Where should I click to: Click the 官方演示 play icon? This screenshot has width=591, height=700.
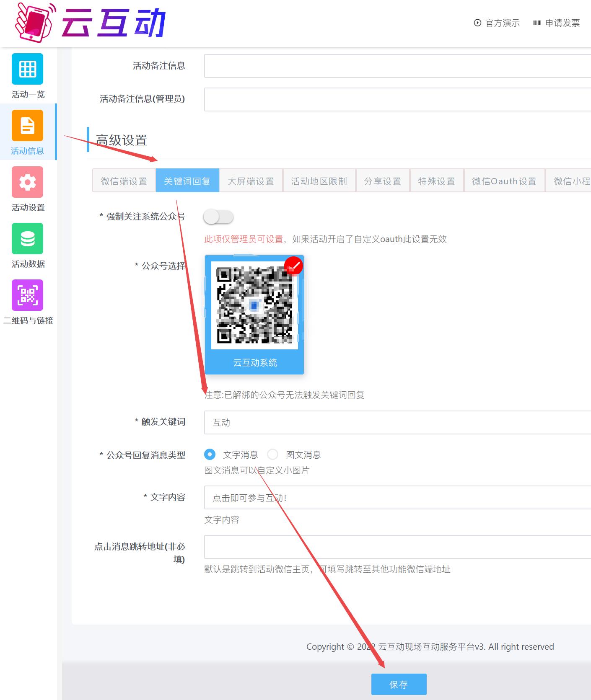click(x=477, y=23)
